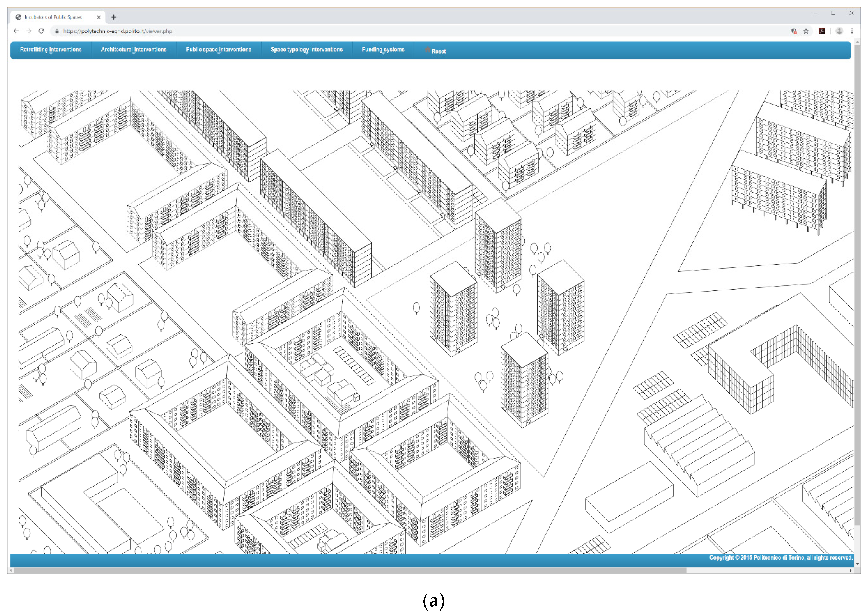The image size is (868, 612).
Task: Open a new browser tab
Action: coord(113,17)
